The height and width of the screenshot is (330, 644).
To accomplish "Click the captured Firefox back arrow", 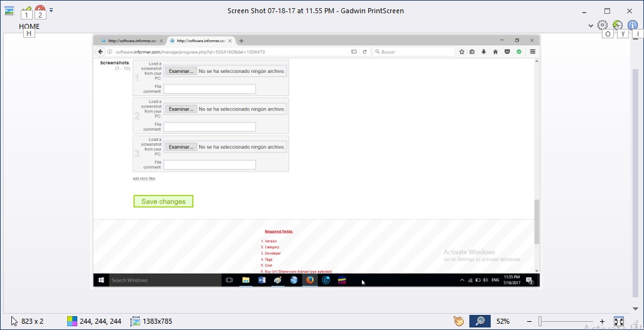I will click(101, 52).
